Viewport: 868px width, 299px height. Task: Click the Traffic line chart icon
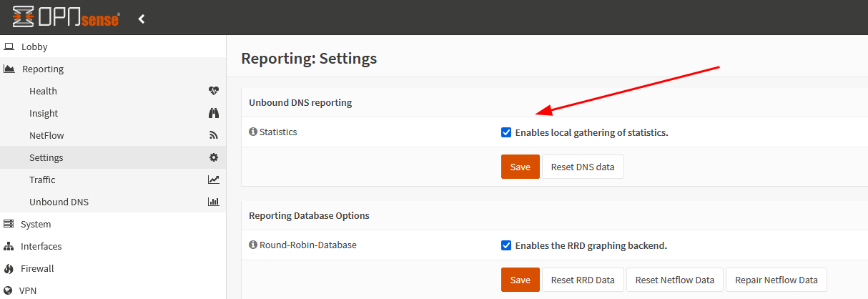pos(213,180)
